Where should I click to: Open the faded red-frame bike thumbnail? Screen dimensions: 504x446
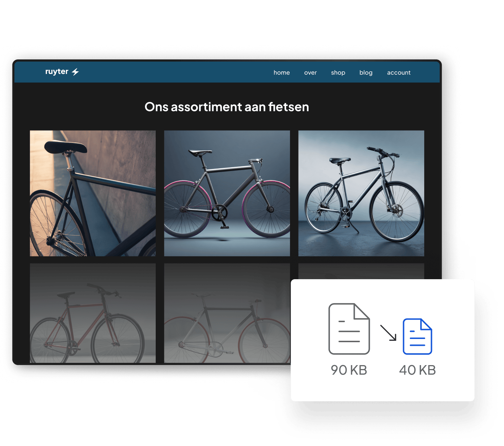(93, 313)
